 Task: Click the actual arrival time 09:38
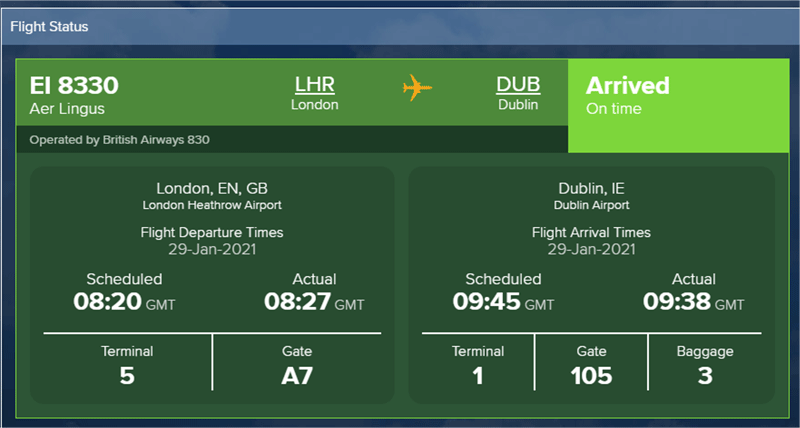point(677,301)
